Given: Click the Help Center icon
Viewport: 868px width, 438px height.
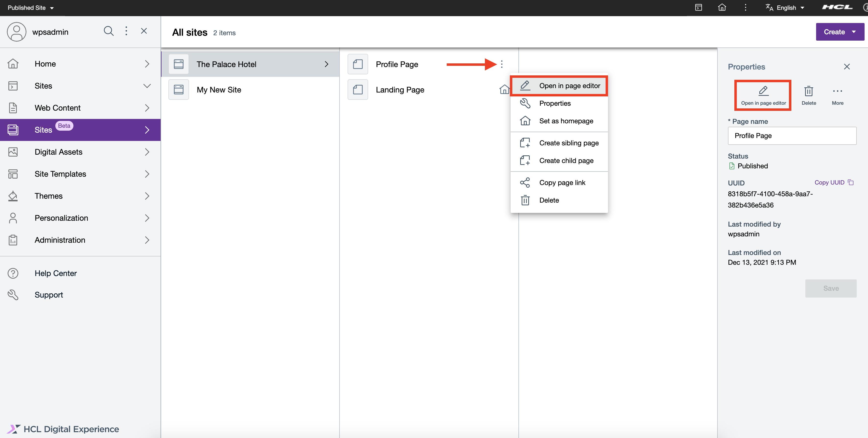Looking at the screenshot, I should pyautogui.click(x=13, y=273).
